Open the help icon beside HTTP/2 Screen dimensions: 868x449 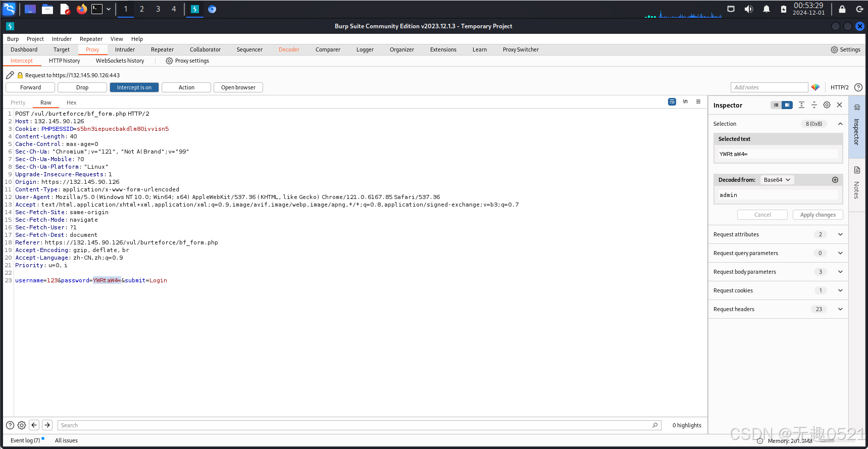coord(858,87)
